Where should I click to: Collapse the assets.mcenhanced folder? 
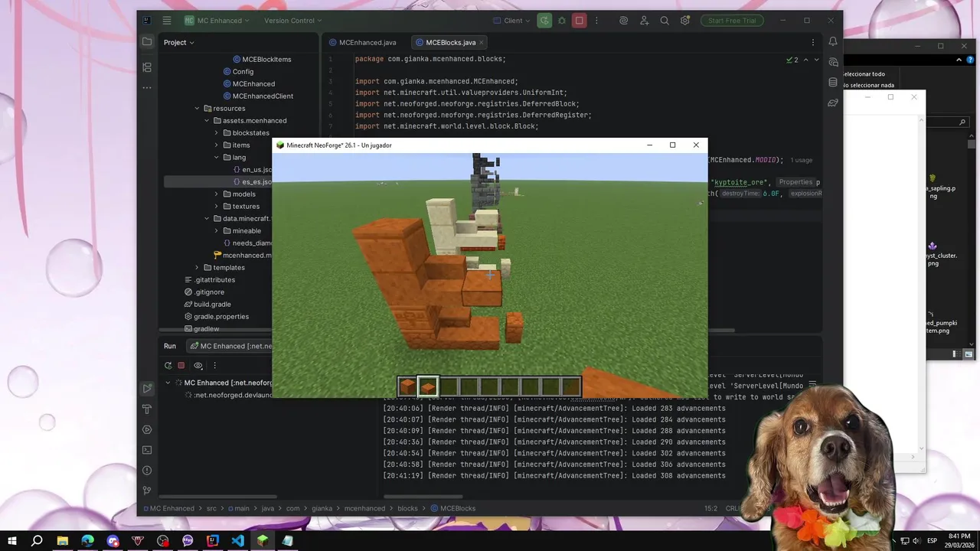pyautogui.click(x=207, y=120)
